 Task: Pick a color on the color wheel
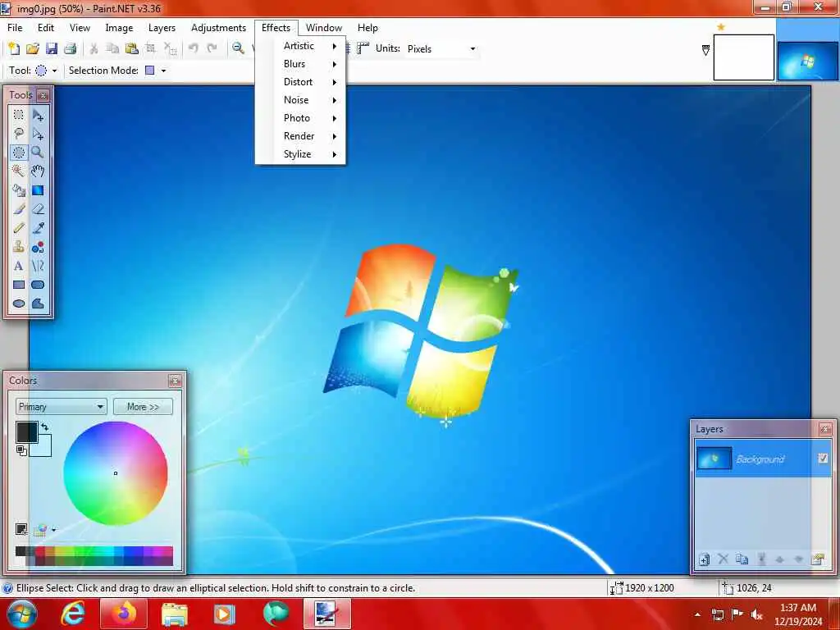115,473
